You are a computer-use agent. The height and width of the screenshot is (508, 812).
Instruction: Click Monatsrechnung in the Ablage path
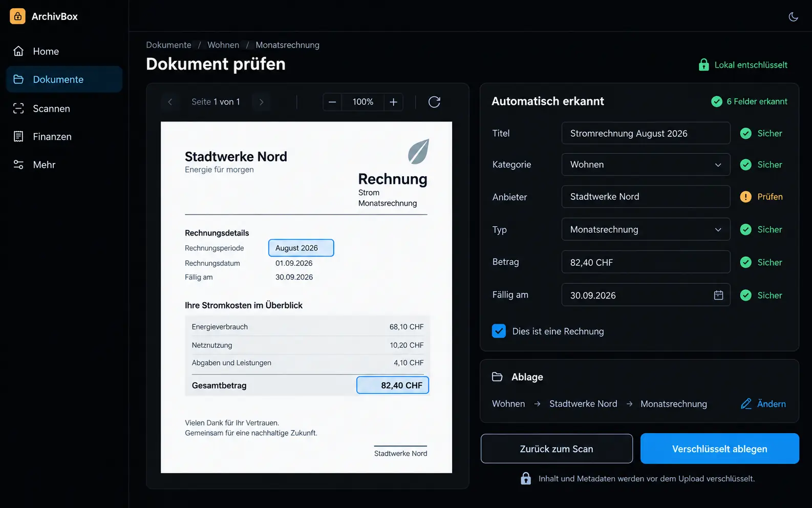click(x=674, y=404)
